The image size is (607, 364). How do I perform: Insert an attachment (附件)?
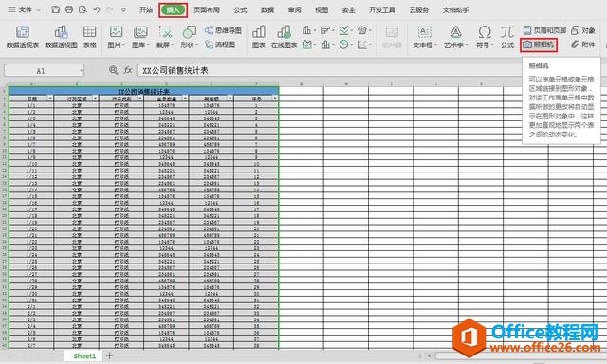click(x=583, y=45)
